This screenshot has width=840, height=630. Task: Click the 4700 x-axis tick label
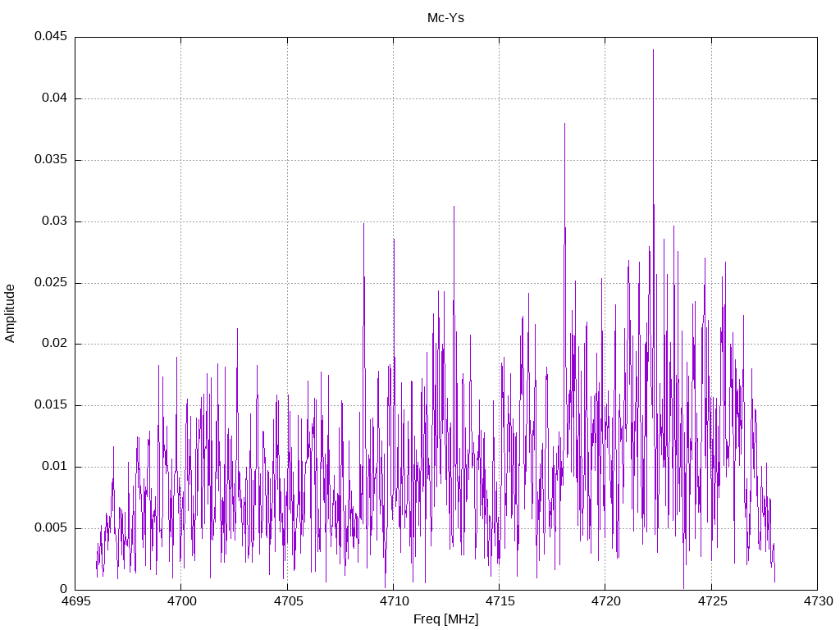pos(181,601)
